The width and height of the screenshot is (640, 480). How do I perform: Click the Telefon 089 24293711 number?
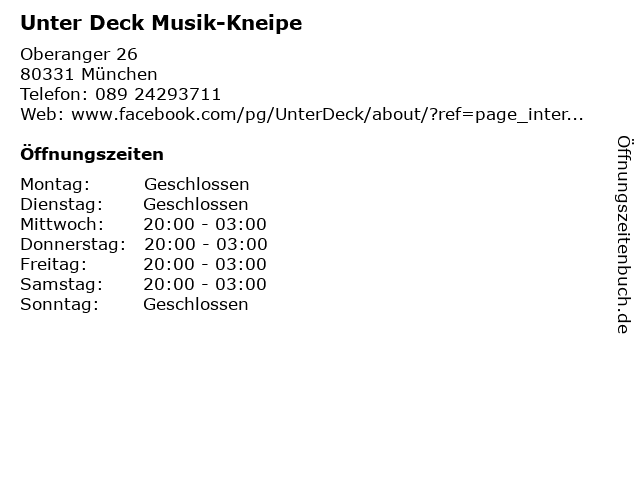point(158,94)
